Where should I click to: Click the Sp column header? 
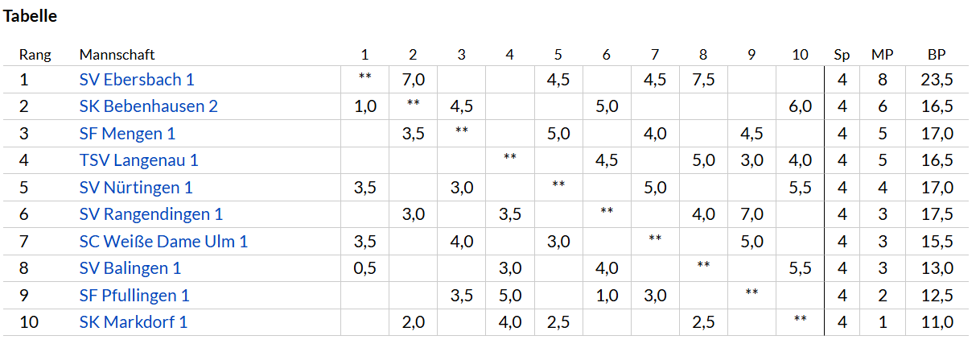pyautogui.click(x=842, y=55)
